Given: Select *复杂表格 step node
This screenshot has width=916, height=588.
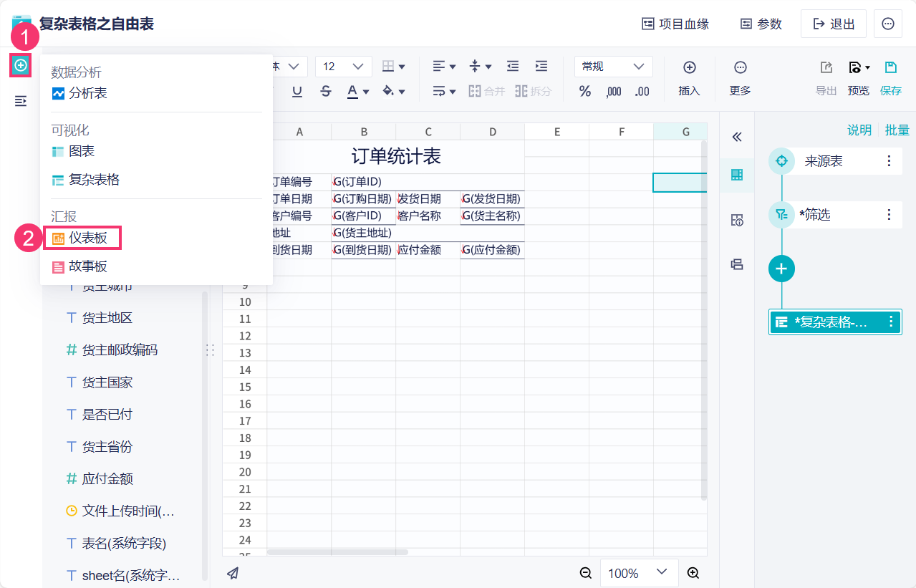Looking at the screenshot, I should [835, 322].
